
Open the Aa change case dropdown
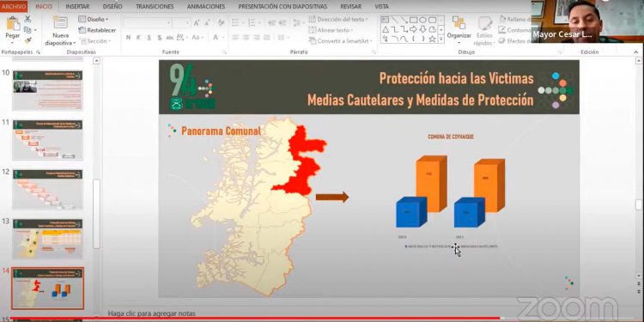click(x=197, y=38)
